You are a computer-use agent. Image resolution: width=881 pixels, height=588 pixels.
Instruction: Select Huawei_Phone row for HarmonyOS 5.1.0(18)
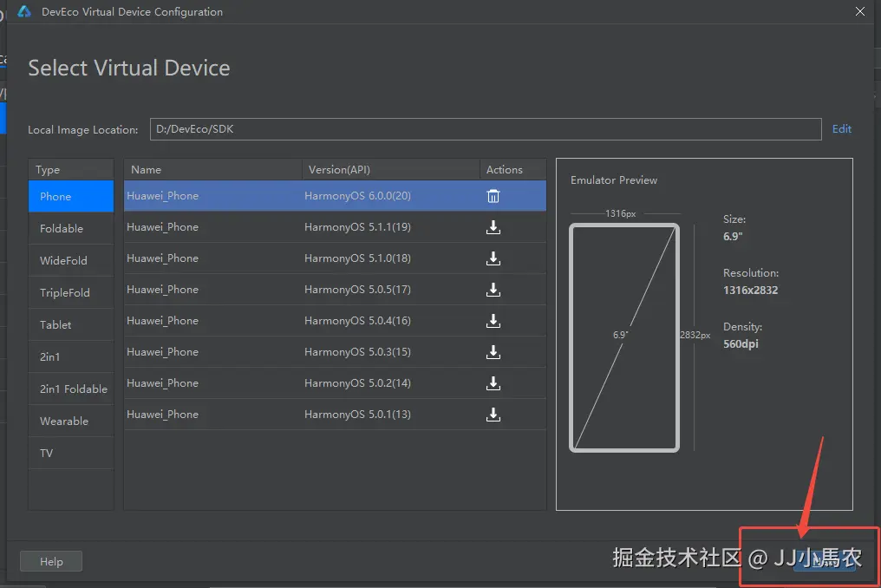tap(335, 258)
